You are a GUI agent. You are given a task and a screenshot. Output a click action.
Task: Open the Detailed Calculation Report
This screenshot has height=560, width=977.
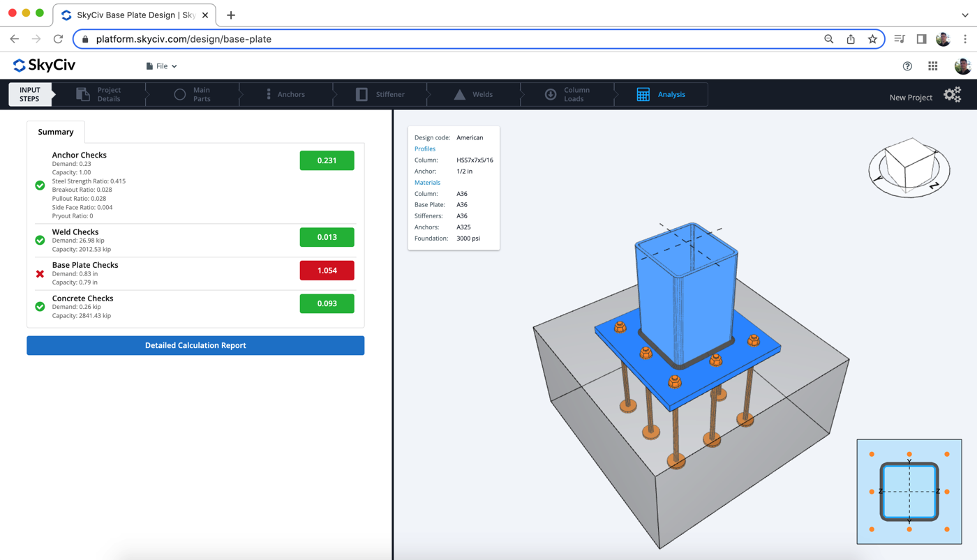(195, 345)
